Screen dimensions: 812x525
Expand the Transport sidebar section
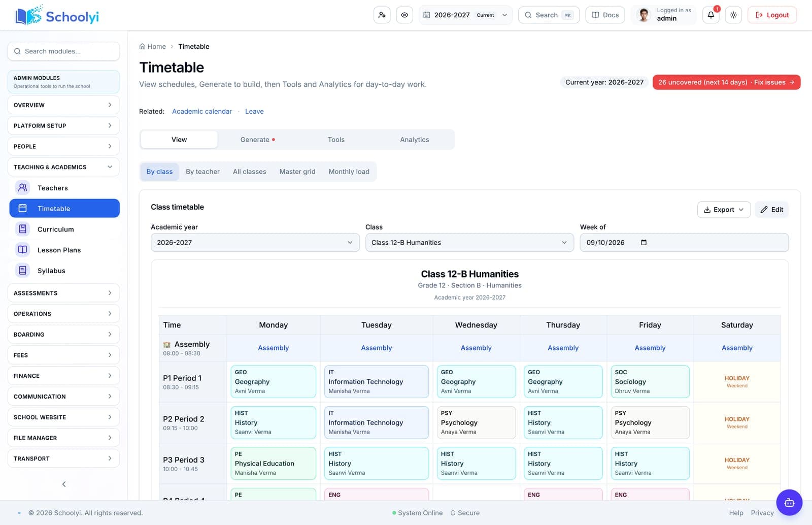click(63, 458)
